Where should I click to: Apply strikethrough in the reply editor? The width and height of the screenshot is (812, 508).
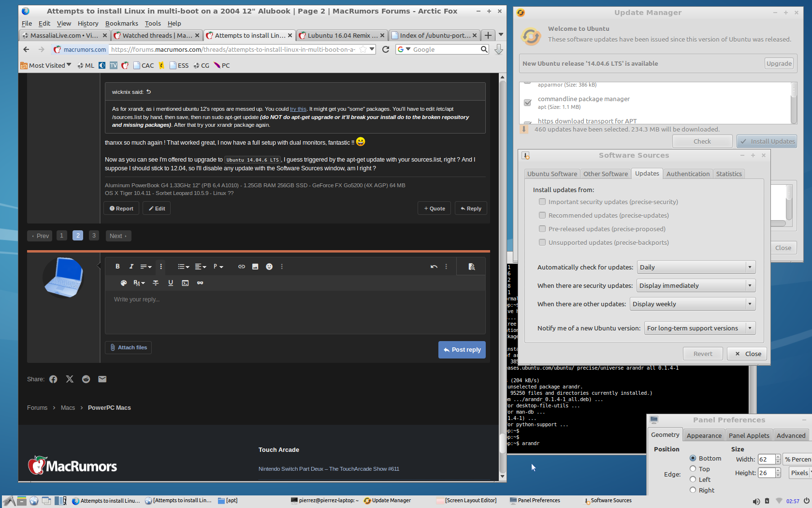tap(156, 283)
